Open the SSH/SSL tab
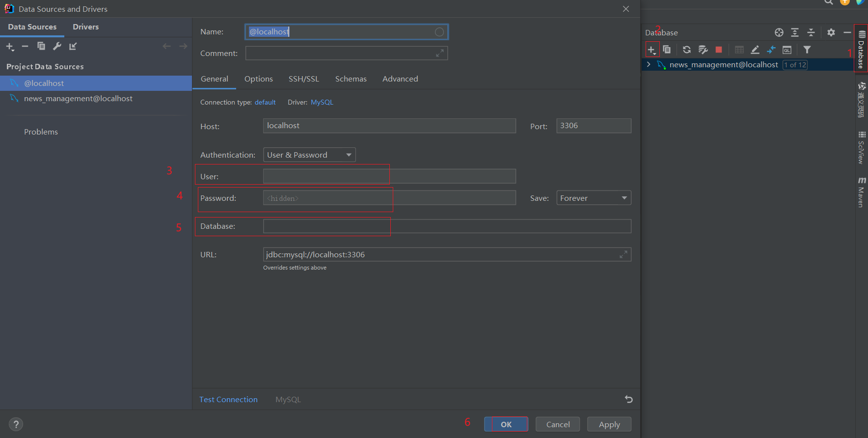 coord(303,79)
